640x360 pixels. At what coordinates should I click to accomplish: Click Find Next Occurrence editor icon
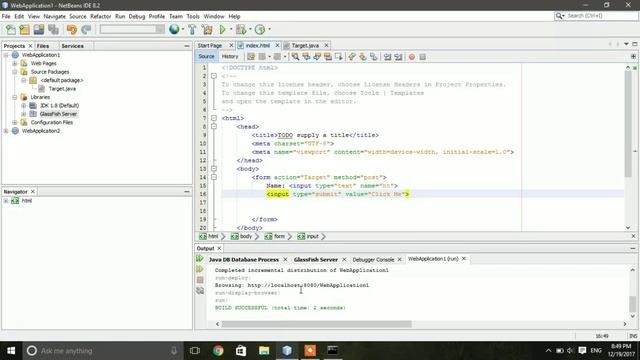[x=317, y=57]
